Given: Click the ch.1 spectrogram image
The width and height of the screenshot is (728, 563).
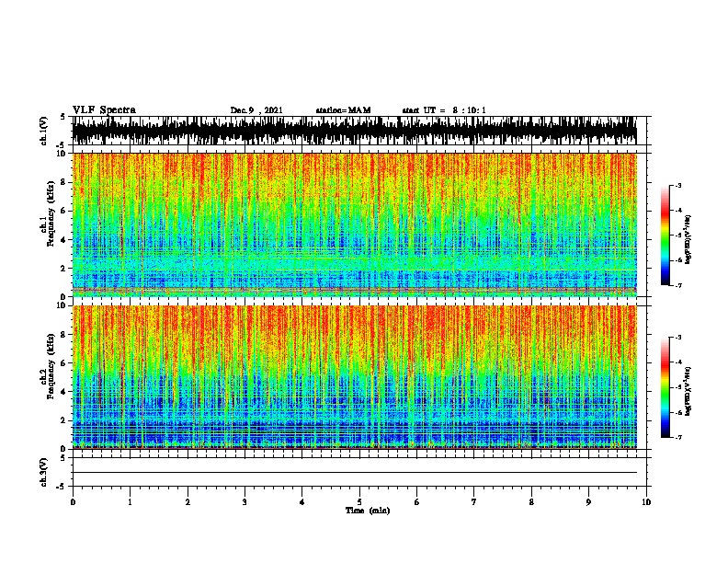Looking at the screenshot, I should click(x=354, y=224).
